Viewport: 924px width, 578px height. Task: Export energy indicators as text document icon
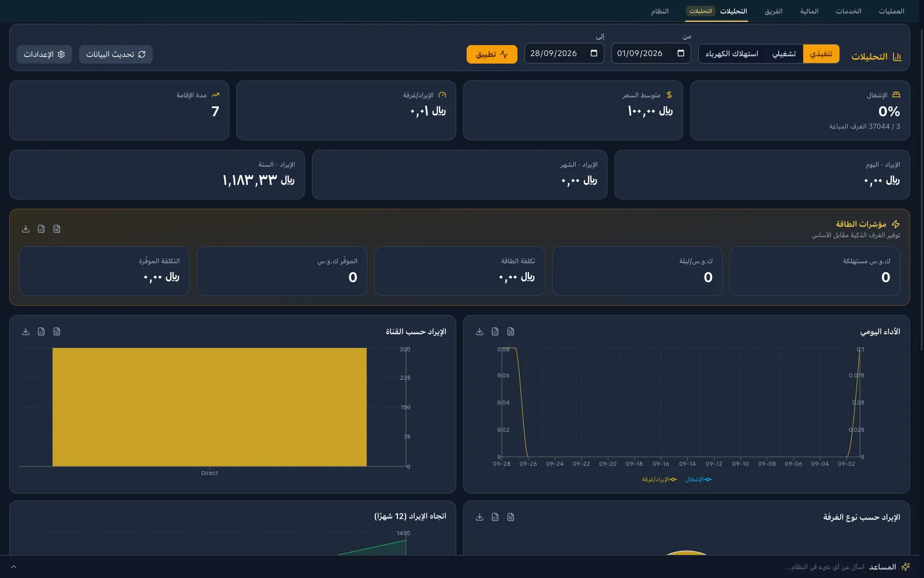57,229
